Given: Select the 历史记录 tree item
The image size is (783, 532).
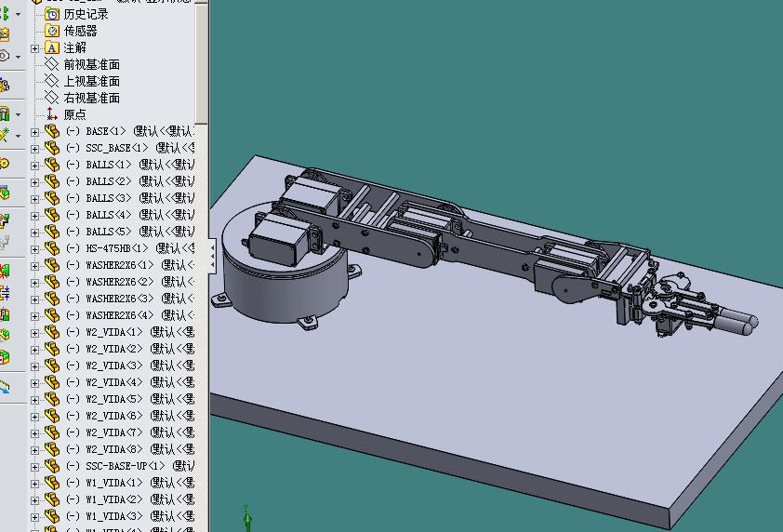Looking at the screenshot, I should click(86, 15).
